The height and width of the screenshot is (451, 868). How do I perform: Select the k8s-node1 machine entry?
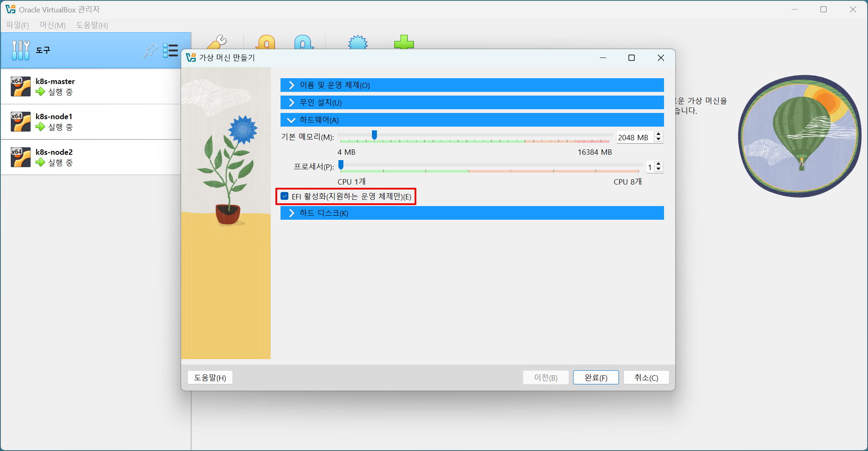pyautogui.click(x=91, y=122)
